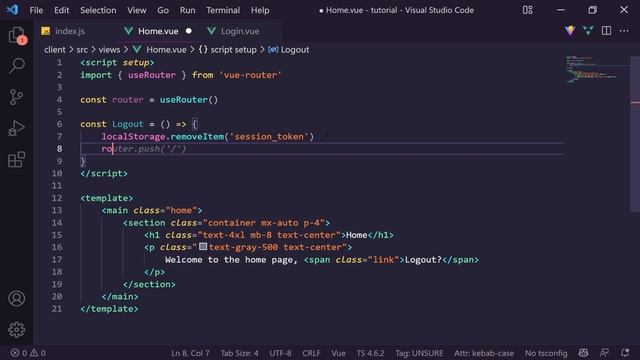This screenshot has width=640, height=360.
Task: Click the useRouter import on line 2
Action: [x=152, y=75]
